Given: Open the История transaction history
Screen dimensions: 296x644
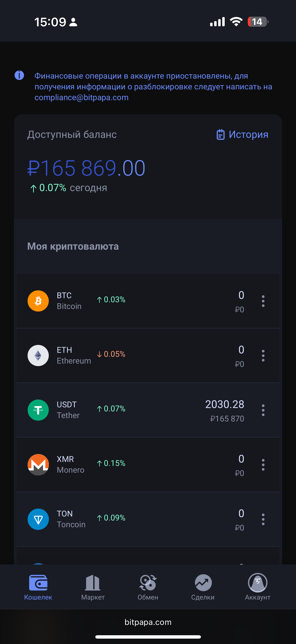Looking at the screenshot, I should (242, 135).
